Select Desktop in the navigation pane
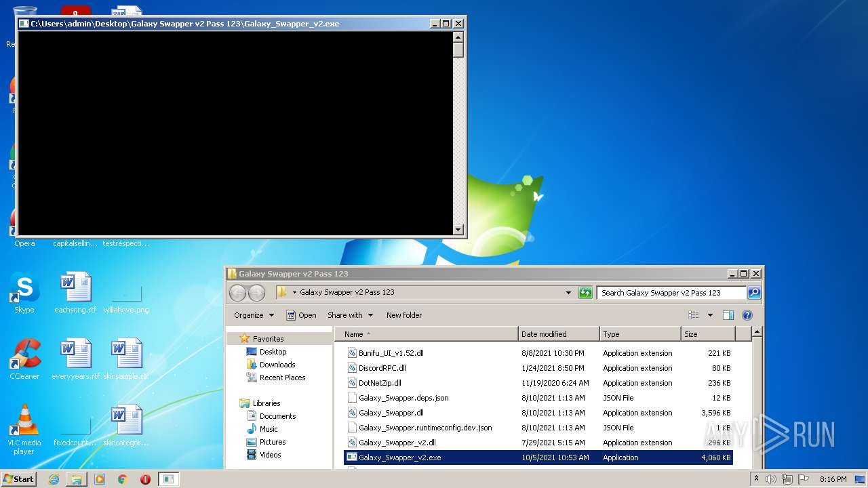Image resolution: width=868 pixels, height=488 pixels. point(273,352)
